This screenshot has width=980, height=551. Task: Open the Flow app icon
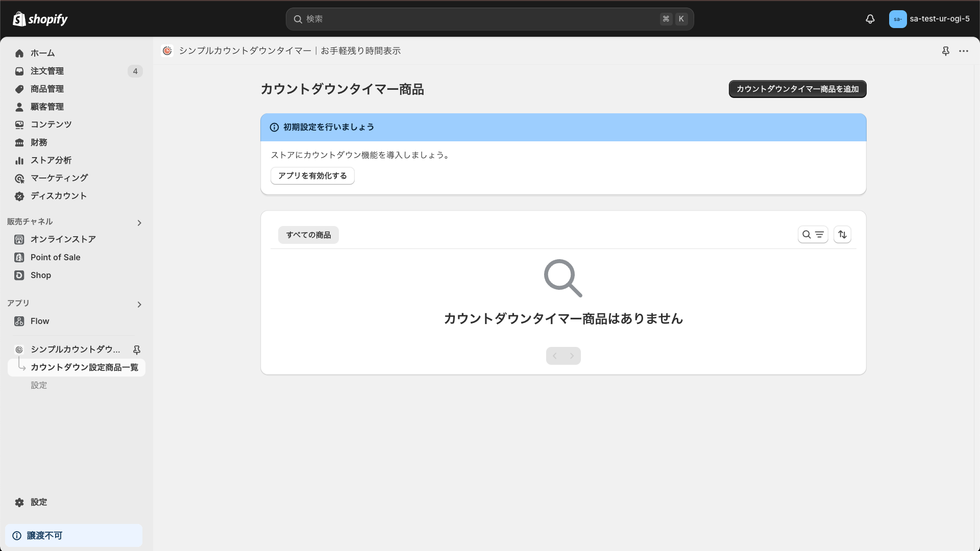19,321
